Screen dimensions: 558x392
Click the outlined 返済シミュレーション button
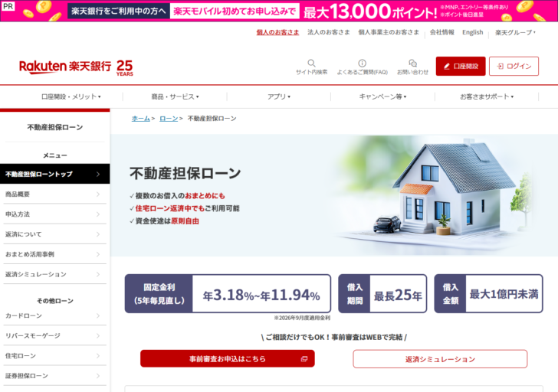pos(440,359)
